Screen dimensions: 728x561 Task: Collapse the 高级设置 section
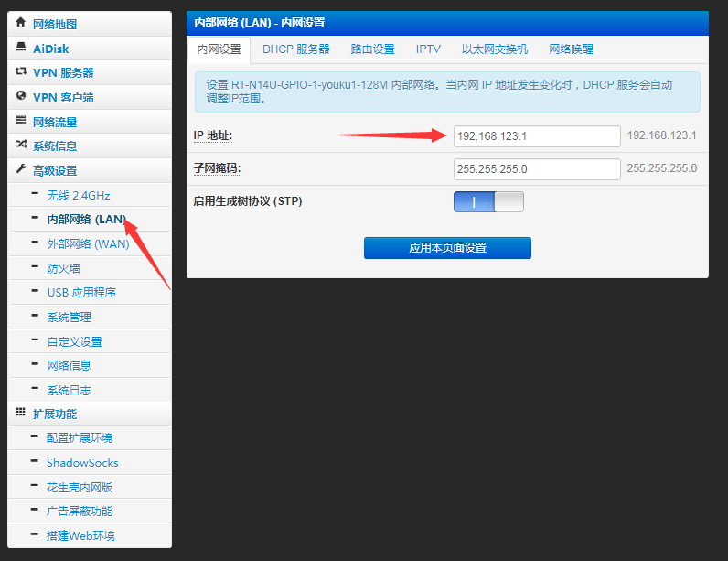pyautogui.click(x=55, y=170)
